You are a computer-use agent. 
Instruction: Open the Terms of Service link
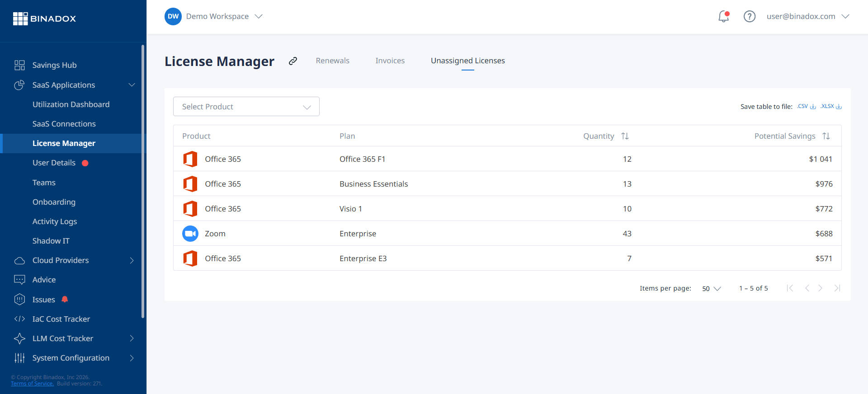32,384
